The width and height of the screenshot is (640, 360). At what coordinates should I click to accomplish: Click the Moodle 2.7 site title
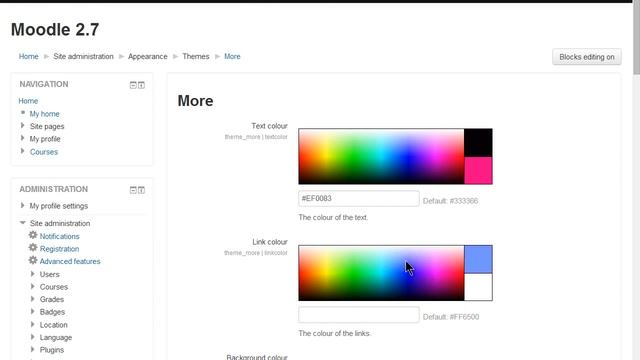click(55, 29)
